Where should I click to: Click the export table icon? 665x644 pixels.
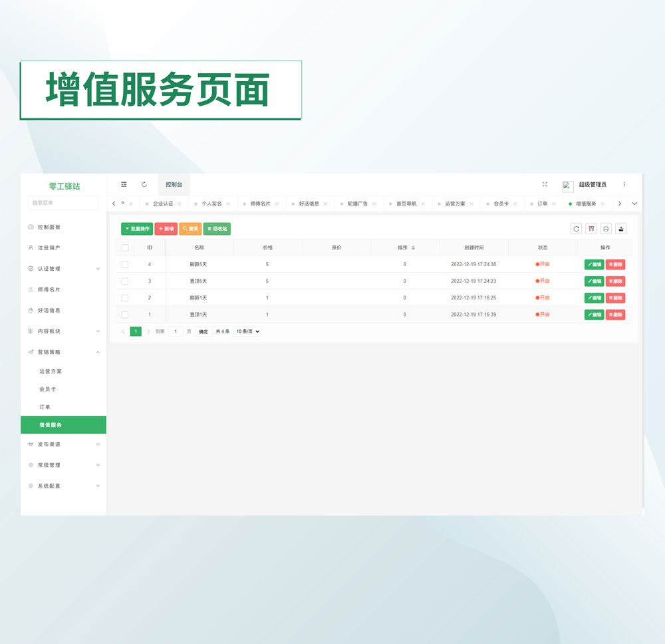620,229
